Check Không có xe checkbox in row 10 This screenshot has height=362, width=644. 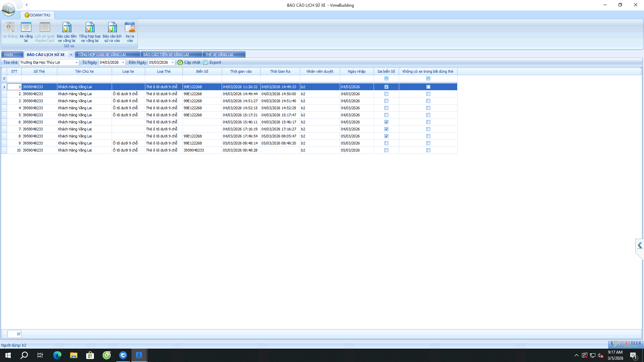pos(428,150)
